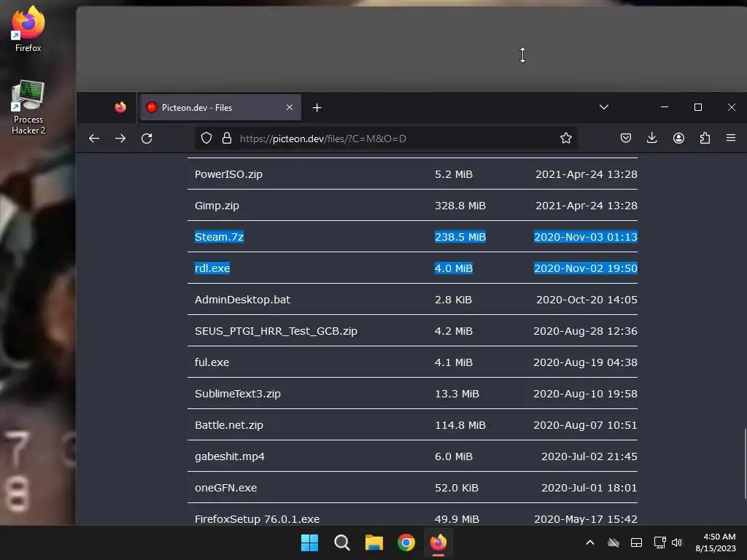The width and height of the screenshot is (747, 560).
Task: Click the date 2020-Aug-19 04:38
Action: coord(585,362)
